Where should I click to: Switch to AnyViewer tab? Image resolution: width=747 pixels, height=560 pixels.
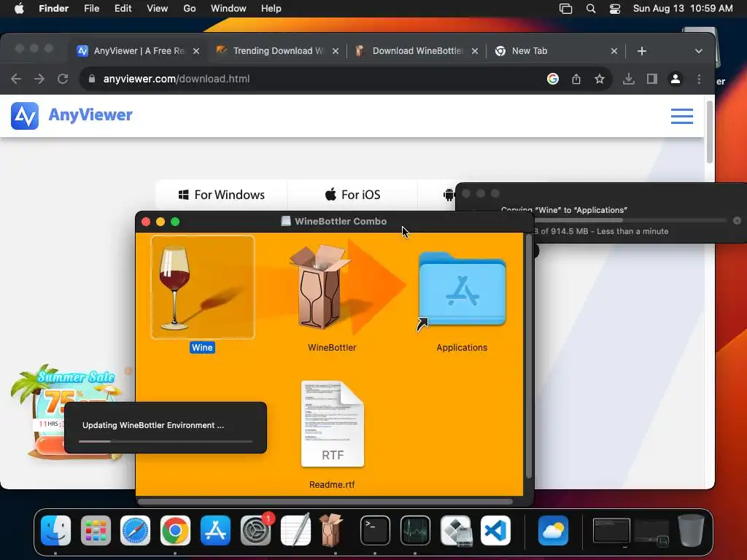[139, 51]
